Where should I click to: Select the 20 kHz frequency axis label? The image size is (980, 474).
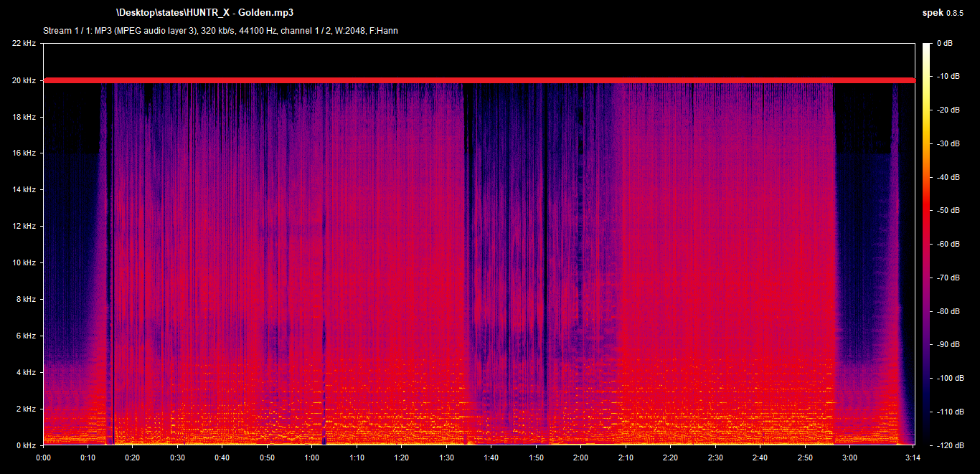coord(24,80)
